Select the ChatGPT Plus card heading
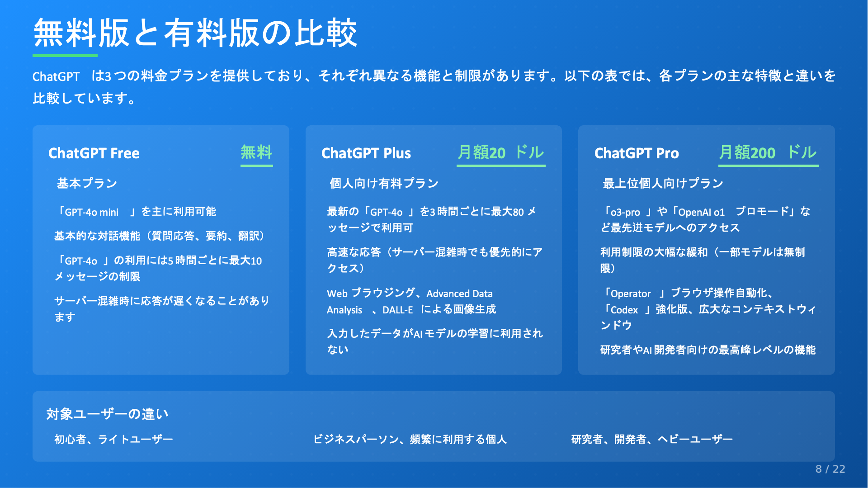 tap(366, 153)
